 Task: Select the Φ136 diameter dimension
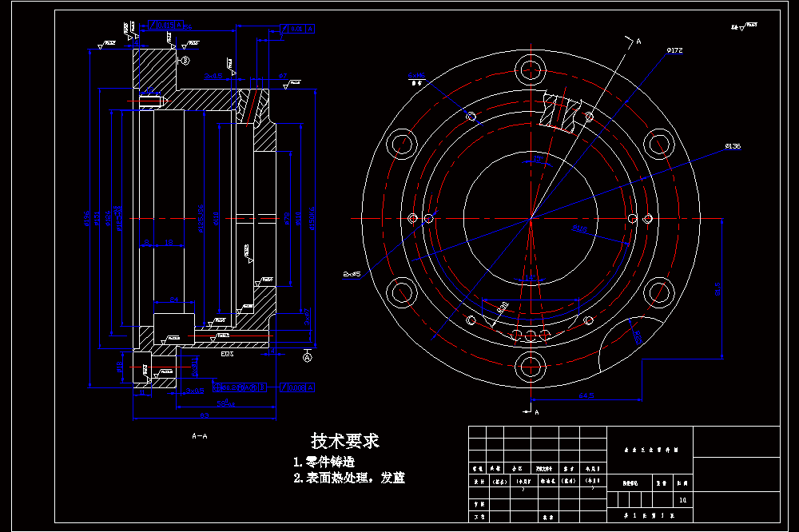pyautogui.click(x=733, y=146)
